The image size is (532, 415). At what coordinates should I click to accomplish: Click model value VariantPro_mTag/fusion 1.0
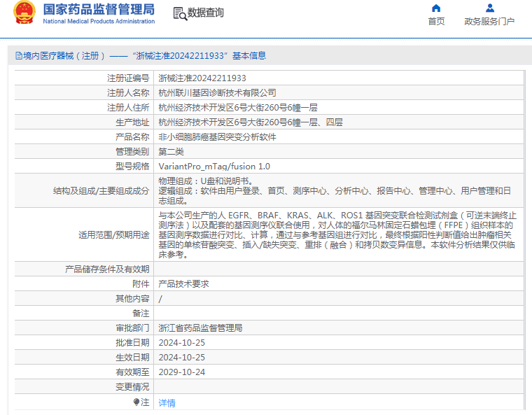(x=214, y=167)
